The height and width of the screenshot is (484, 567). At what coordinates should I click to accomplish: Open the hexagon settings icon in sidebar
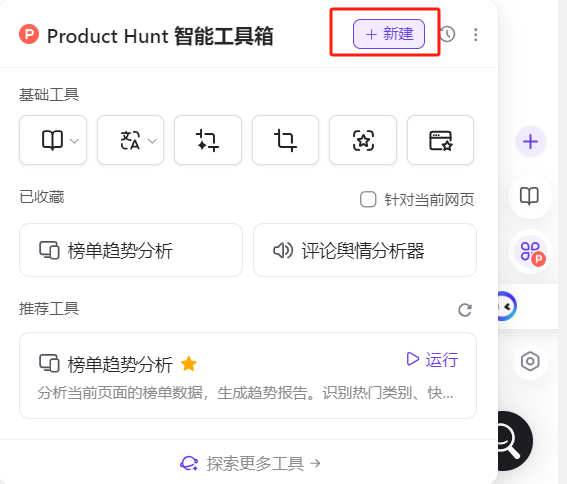click(x=530, y=361)
